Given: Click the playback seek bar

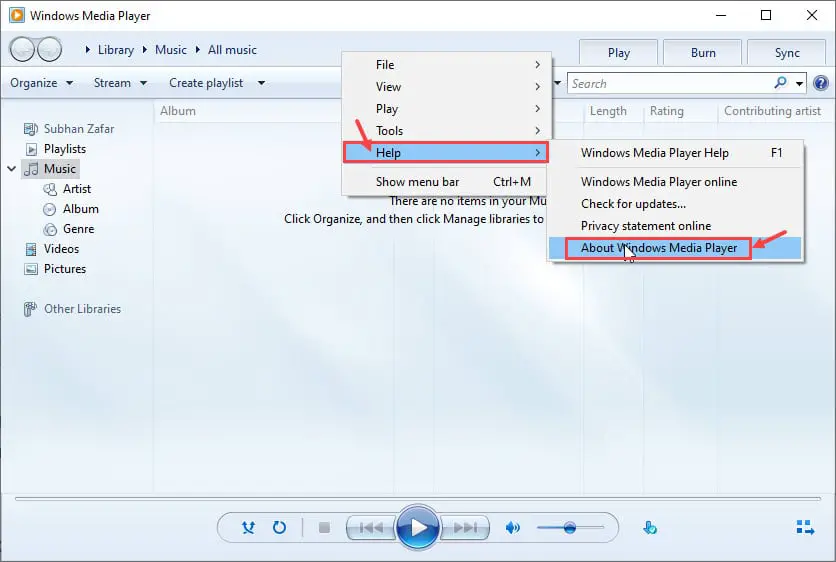Looking at the screenshot, I should (418, 499).
